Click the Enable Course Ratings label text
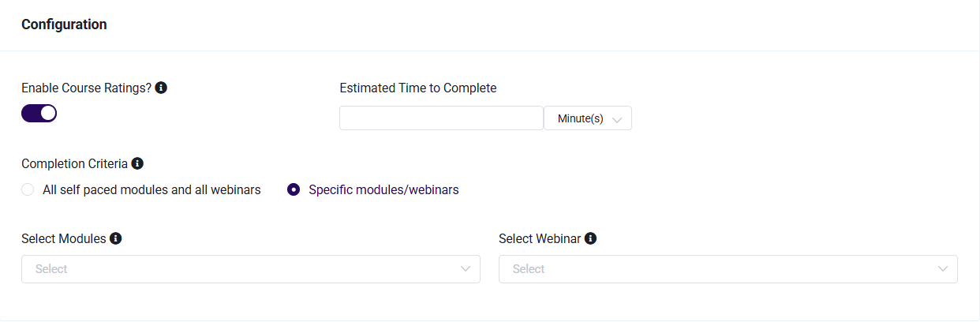The image size is (980, 322). coord(86,88)
